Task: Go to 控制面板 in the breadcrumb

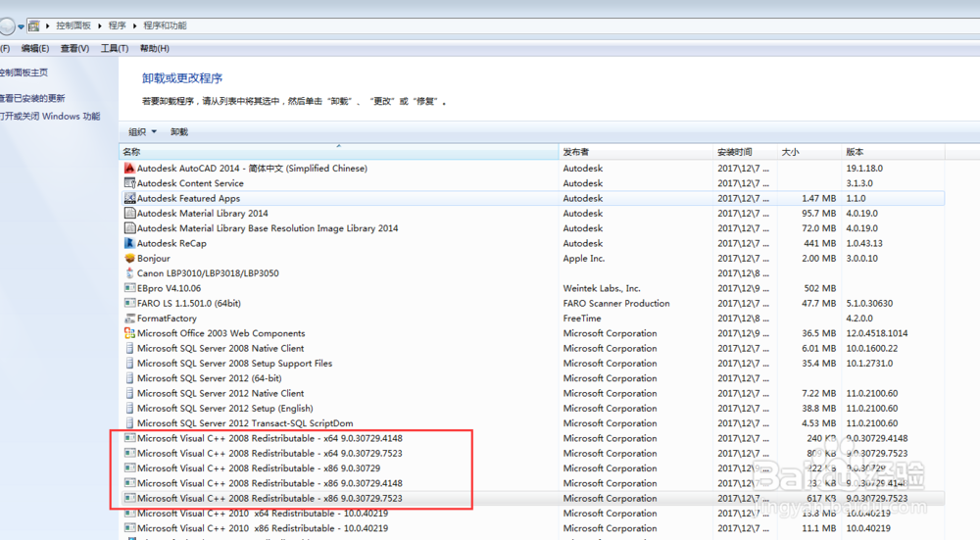Action: 73,25
